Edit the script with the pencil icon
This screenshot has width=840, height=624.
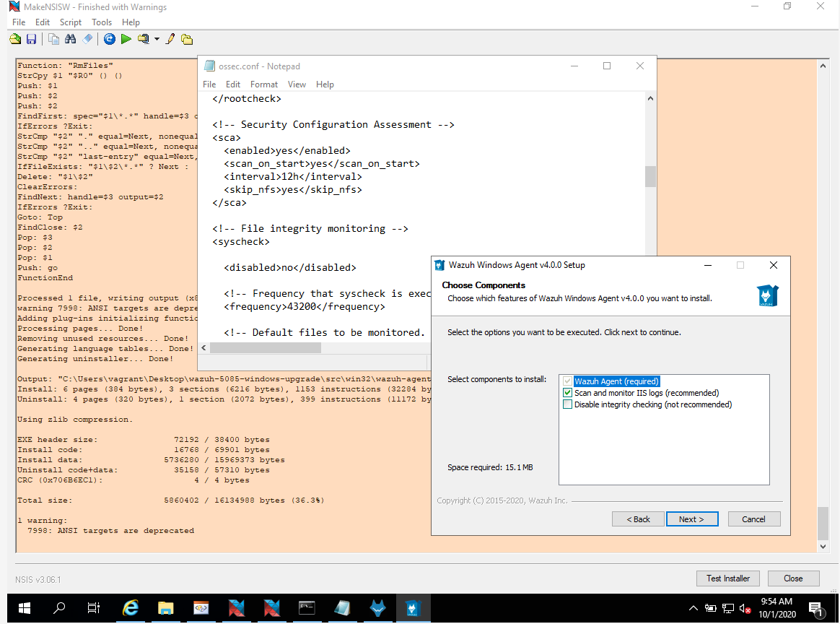click(170, 39)
